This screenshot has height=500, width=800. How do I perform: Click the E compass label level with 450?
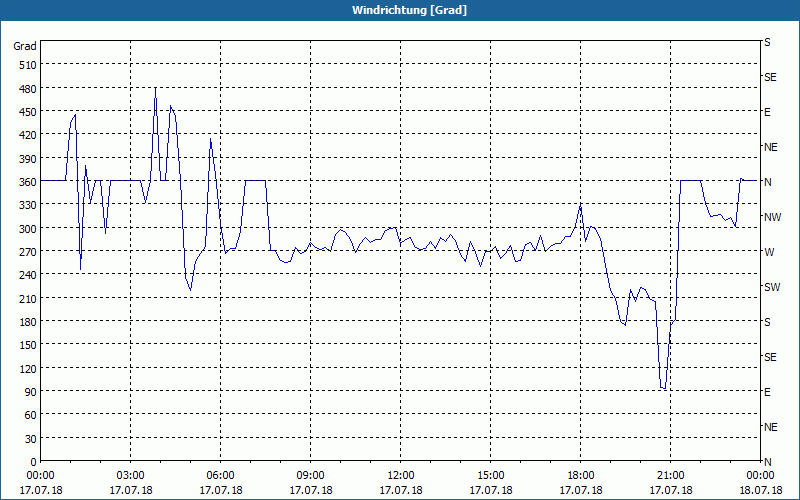click(767, 112)
